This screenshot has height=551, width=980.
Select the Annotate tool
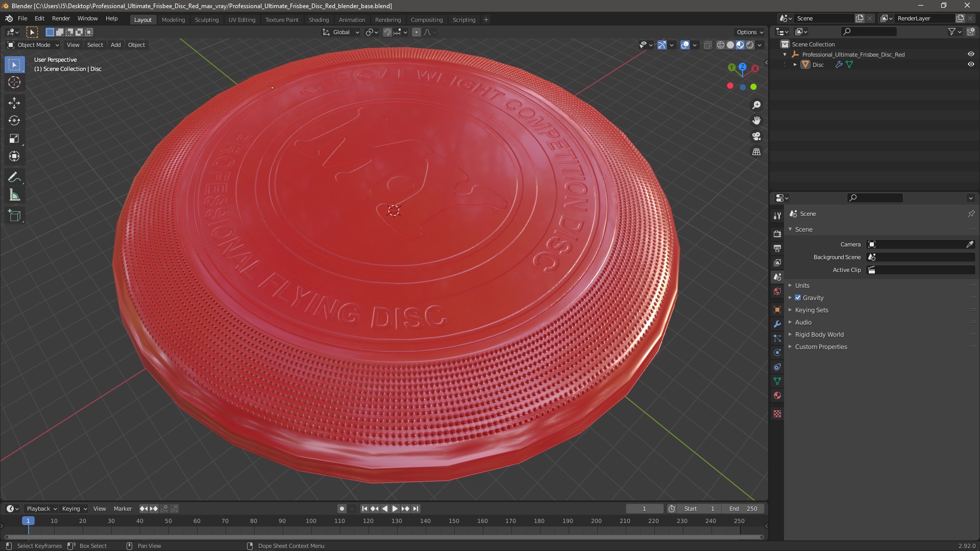pos(14,177)
